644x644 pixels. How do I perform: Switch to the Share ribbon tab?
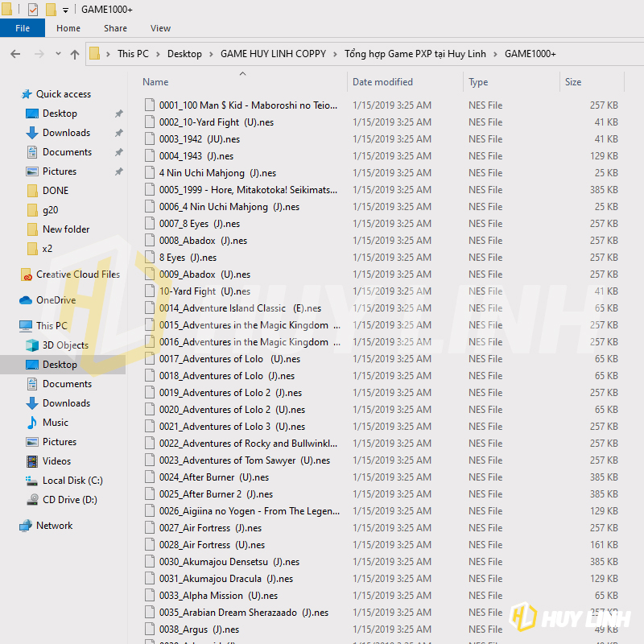pos(115,28)
